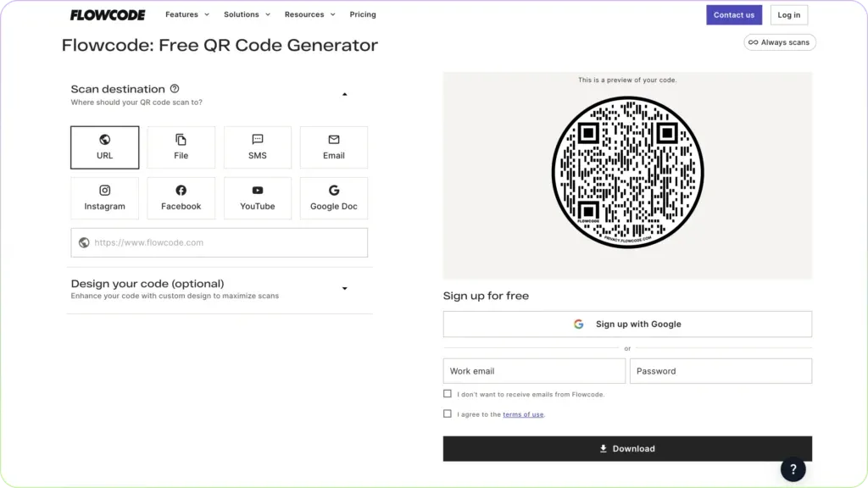Screen dimensions: 868x488
Task: Agree to the terms of use checkbox
Action: 447,413
